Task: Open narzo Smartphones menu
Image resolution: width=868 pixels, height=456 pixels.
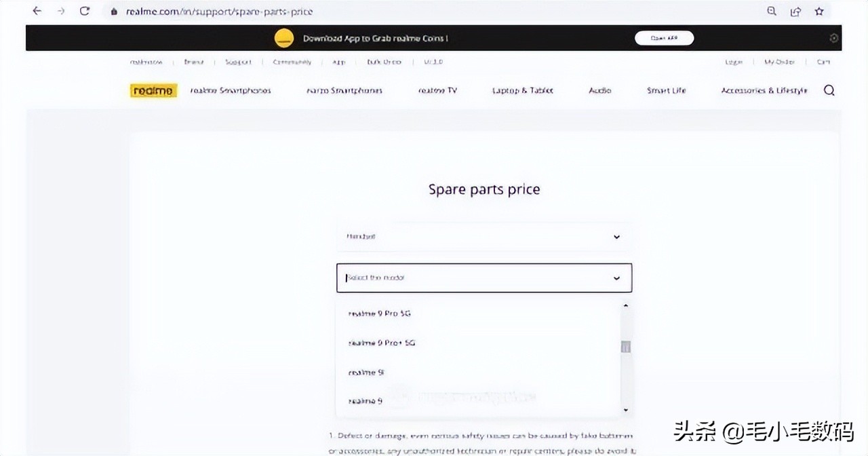Action: pos(344,90)
